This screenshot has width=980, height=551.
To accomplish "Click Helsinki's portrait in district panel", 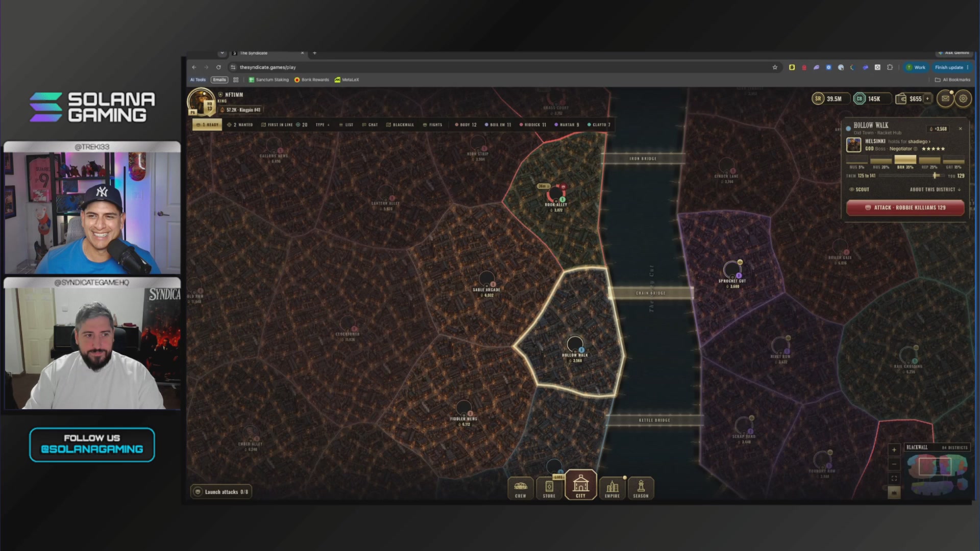I will point(853,145).
